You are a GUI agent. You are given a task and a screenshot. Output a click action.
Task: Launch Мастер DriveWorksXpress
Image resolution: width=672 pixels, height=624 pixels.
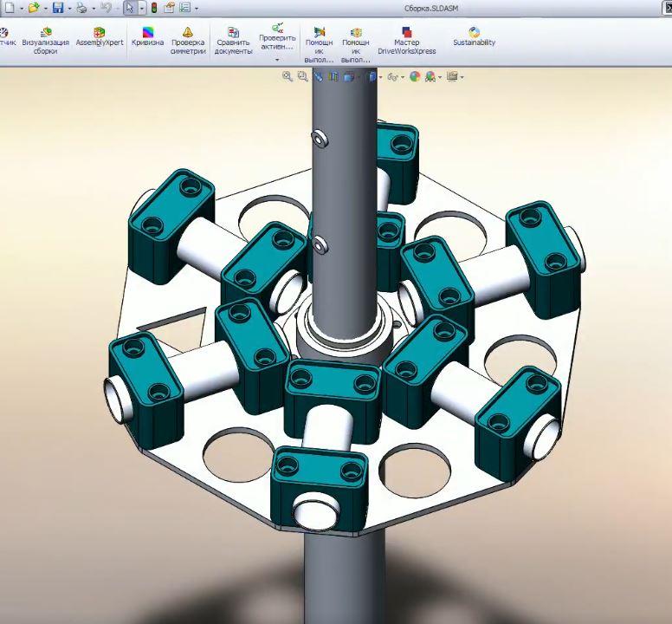click(406, 40)
